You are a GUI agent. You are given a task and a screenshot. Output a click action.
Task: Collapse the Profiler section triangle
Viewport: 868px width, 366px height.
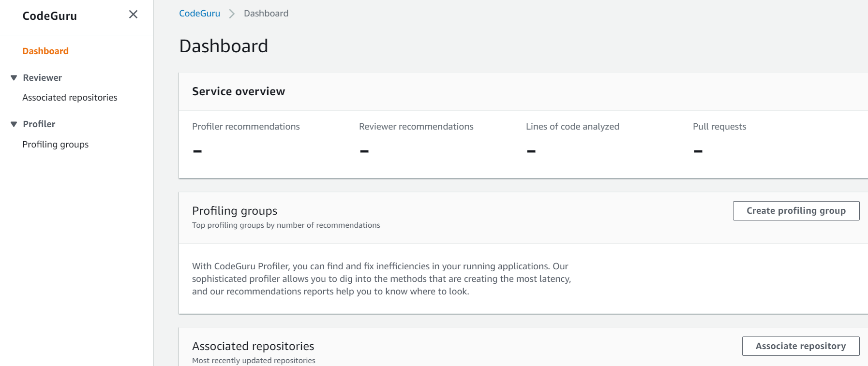pos(14,124)
